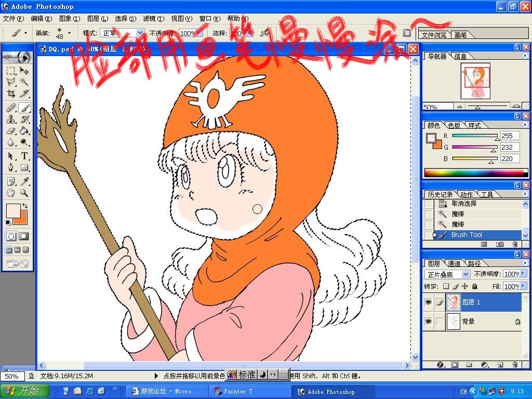This screenshot has width=532, height=399.
Task: Open the brush preset picker dropdown
Action: pyautogui.click(x=69, y=33)
